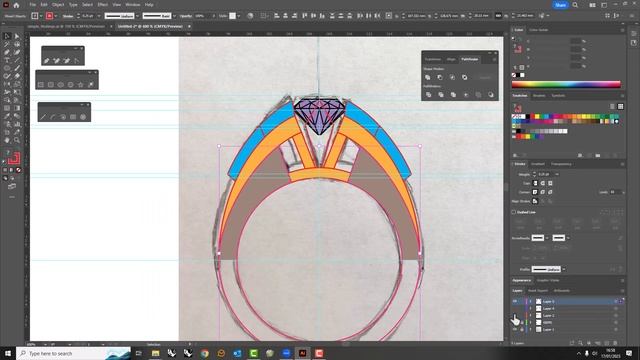
Task: Select the Paintbrush tool
Action: 17,68
